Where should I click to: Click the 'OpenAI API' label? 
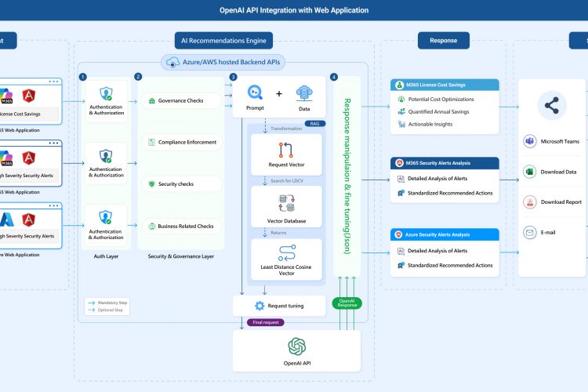click(297, 363)
